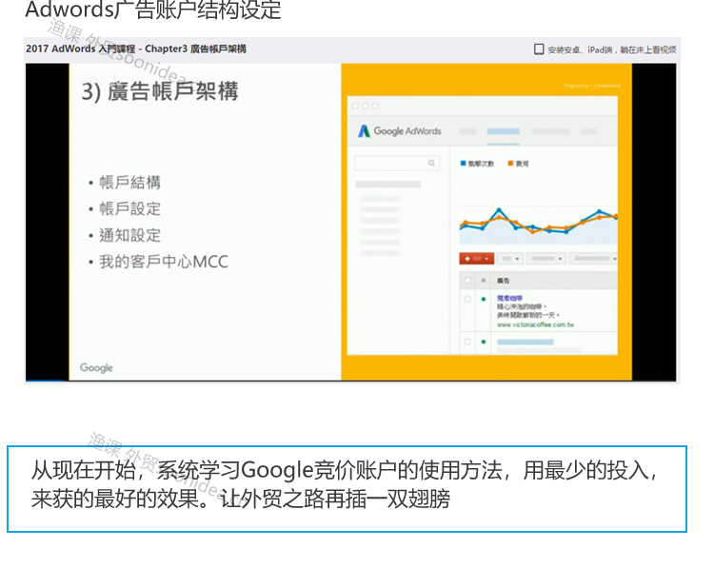Open the www.victoriacoffee.com.tw ad URL
This screenshot has height=588, width=714.
pos(535,324)
